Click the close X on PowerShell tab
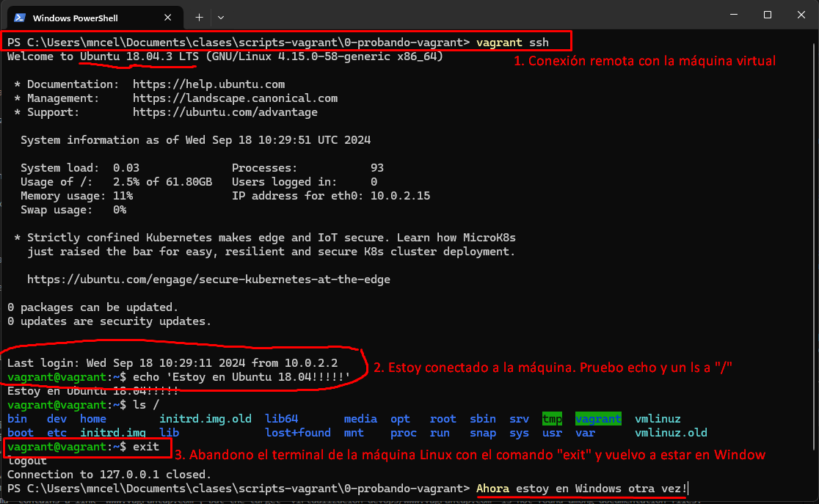Screen dimensions: 819x504 (x=167, y=17)
